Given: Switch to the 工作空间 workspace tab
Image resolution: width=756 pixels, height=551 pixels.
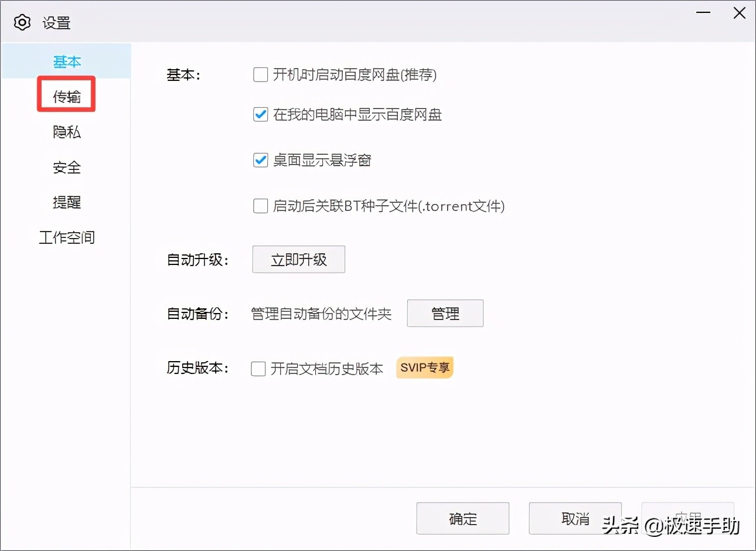Looking at the screenshot, I should [x=66, y=237].
